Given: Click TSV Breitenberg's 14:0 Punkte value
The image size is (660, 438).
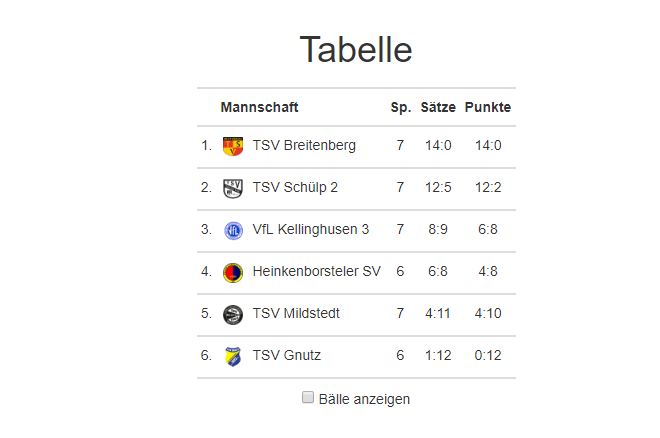Looking at the screenshot, I should (488, 145).
